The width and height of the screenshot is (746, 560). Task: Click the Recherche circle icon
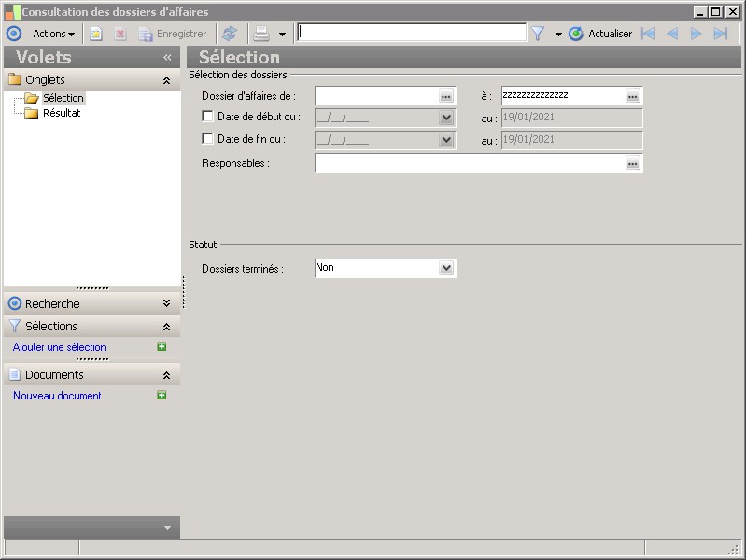[x=15, y=303]
